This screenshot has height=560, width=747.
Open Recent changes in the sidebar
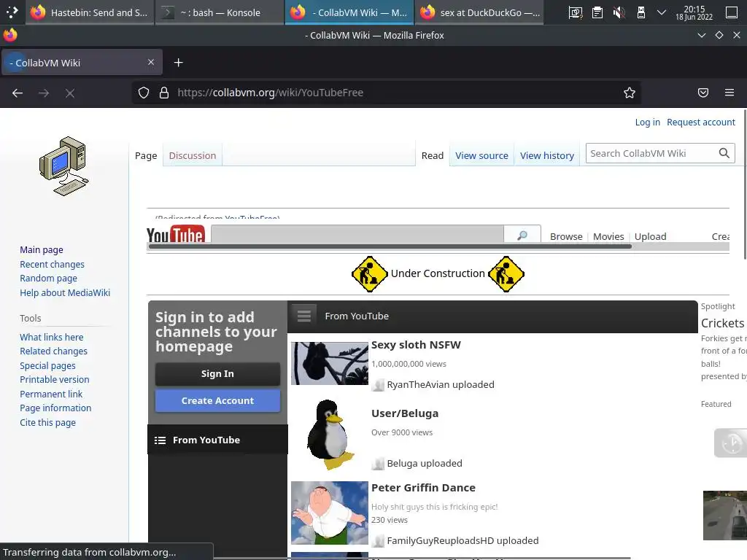point(52,264)
